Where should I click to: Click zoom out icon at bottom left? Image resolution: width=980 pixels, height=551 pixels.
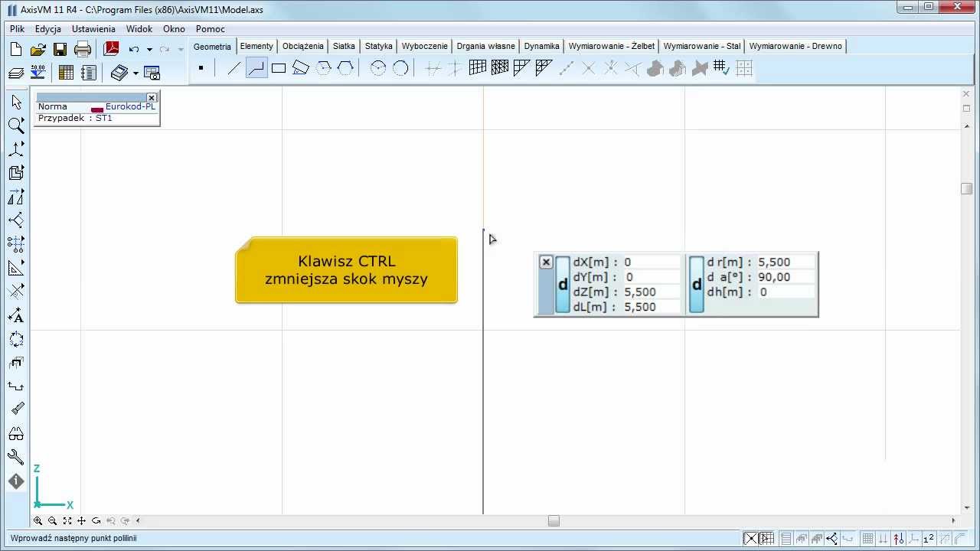click(52, 520)
